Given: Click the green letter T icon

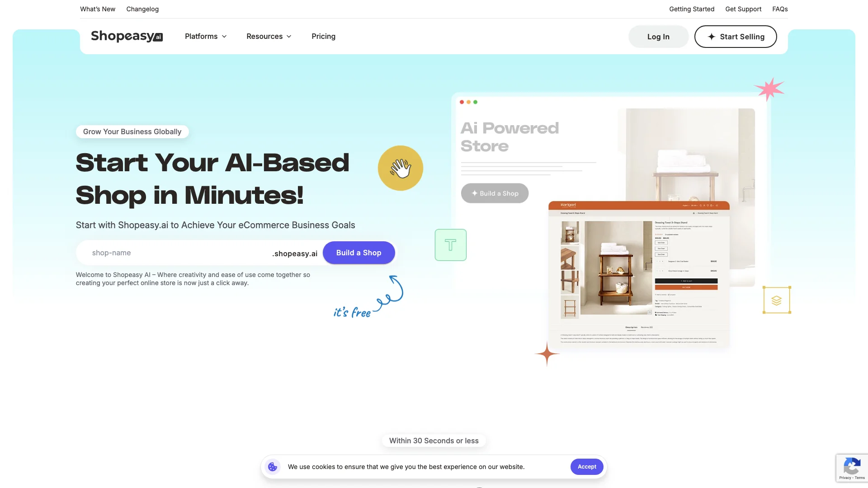Looking at the screenshot, I should tap(450, 245).
